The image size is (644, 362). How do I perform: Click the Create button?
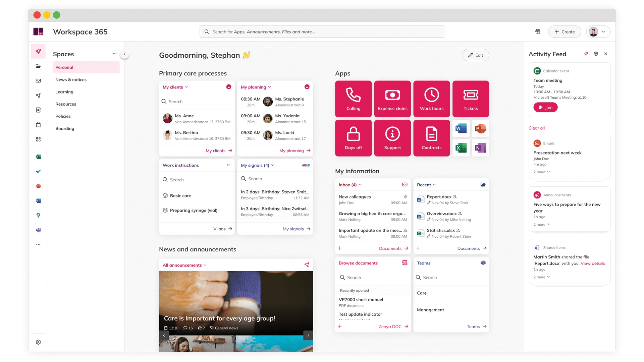pos(565,32)
